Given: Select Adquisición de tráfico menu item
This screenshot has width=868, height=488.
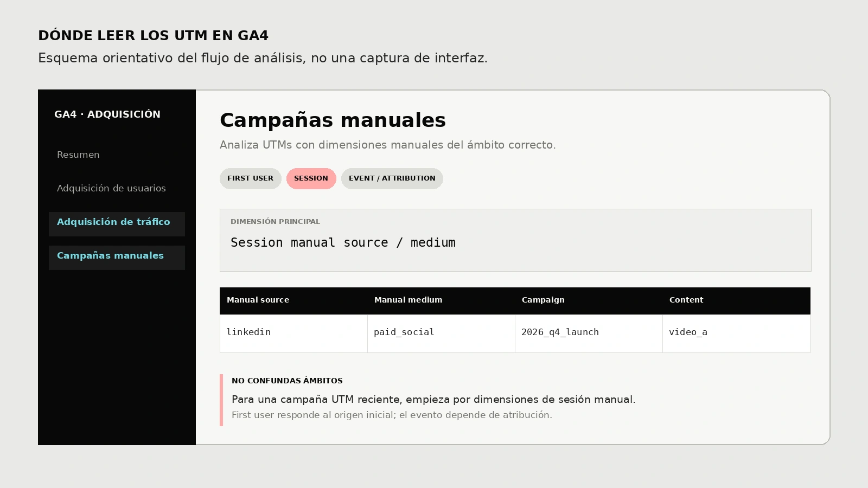Looking at the screenshot, I should click(117, 224).
